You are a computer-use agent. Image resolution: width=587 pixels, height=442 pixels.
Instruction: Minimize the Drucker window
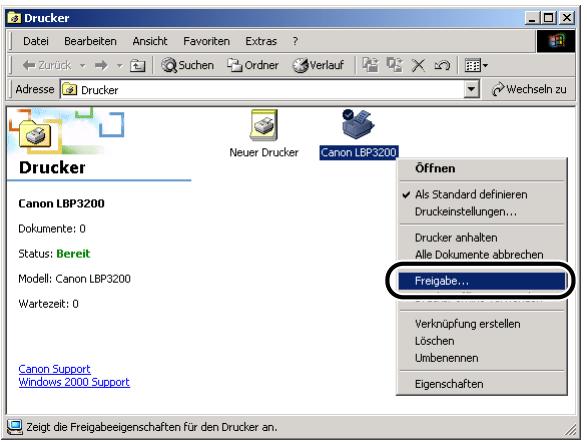[x=532, y=18]
